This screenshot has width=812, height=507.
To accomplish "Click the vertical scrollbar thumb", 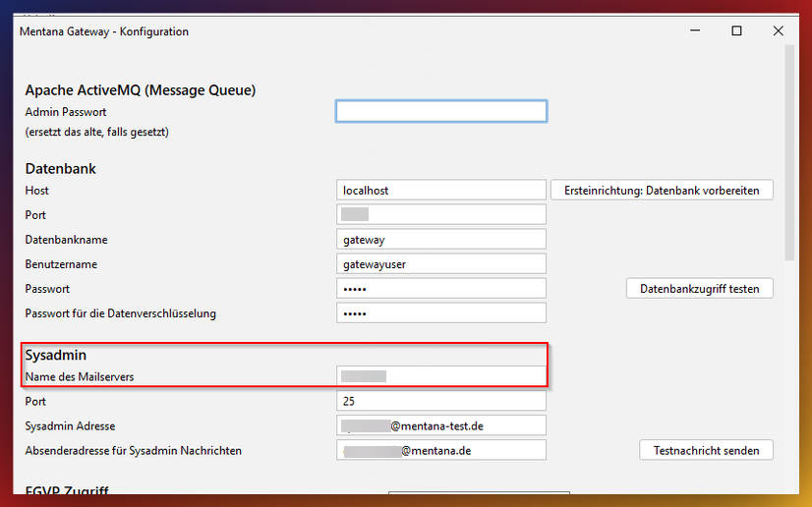I will point(789,152).
